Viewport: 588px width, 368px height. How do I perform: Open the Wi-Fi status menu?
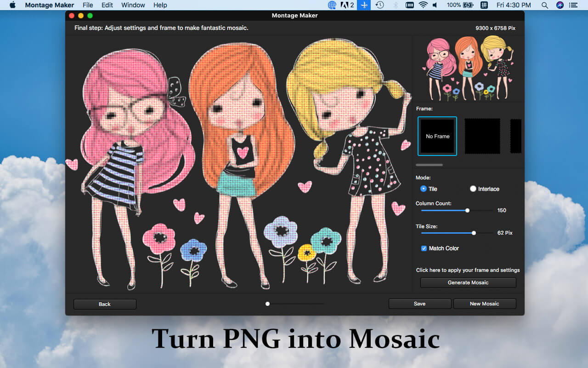click(x=423, y=5)
